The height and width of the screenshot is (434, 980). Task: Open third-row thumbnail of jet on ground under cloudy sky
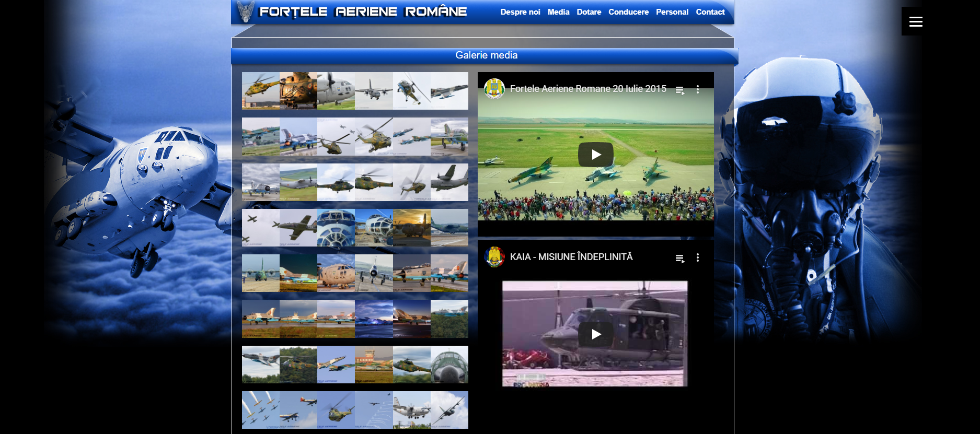[x=261, y=182]
